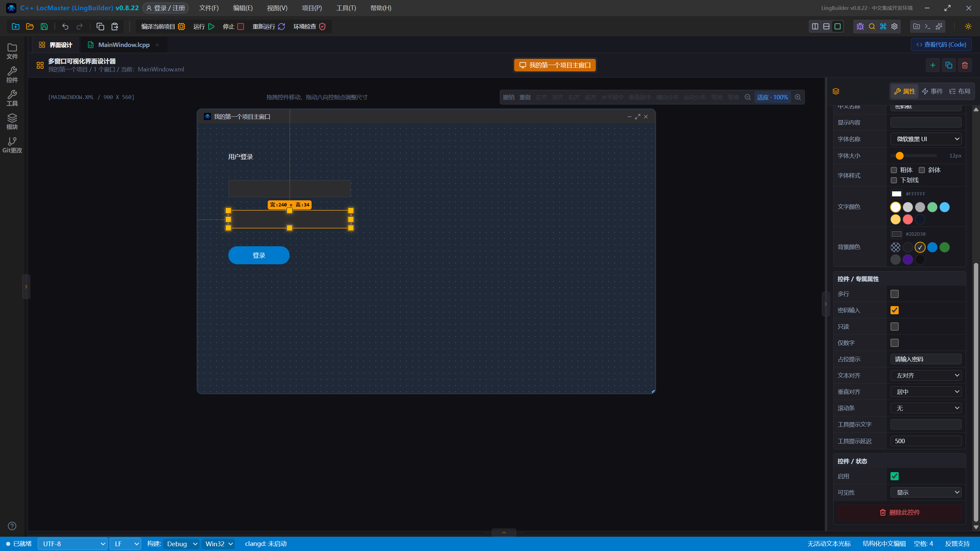This screenshot has width=980, height=551.
Task: Open the 垂直对齐 dropdown
Action: pos(926,392)
